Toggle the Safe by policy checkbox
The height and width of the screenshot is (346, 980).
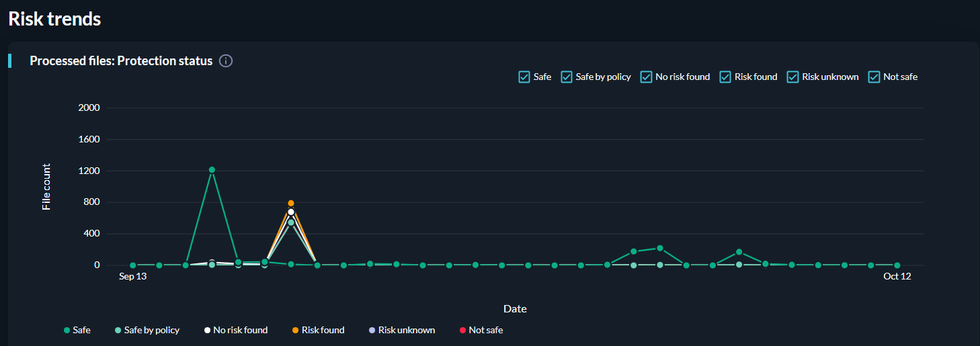567,77
